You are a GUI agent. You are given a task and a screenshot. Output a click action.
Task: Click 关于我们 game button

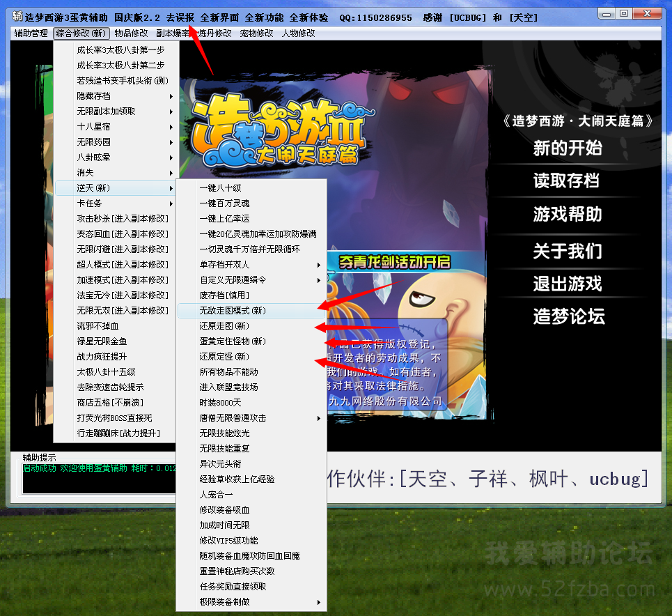point(568,251)
